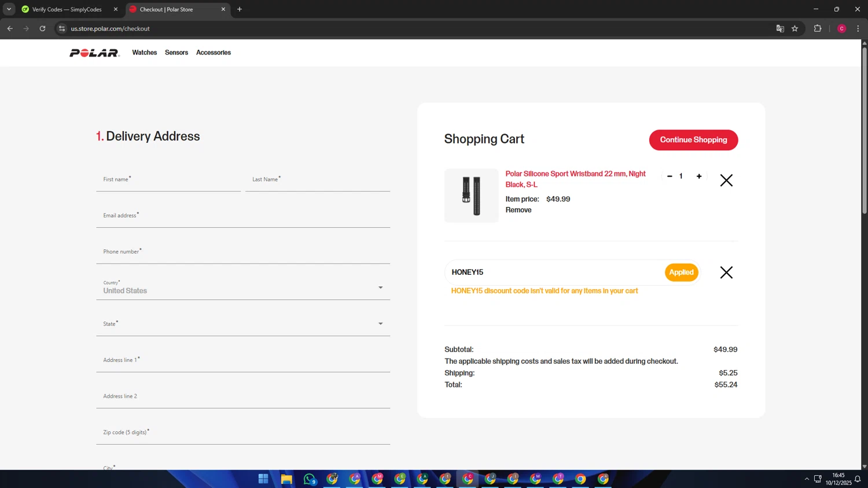Clear the HONEY15 code with the X icon
The image size is (868, 488).
coord(726,272)
